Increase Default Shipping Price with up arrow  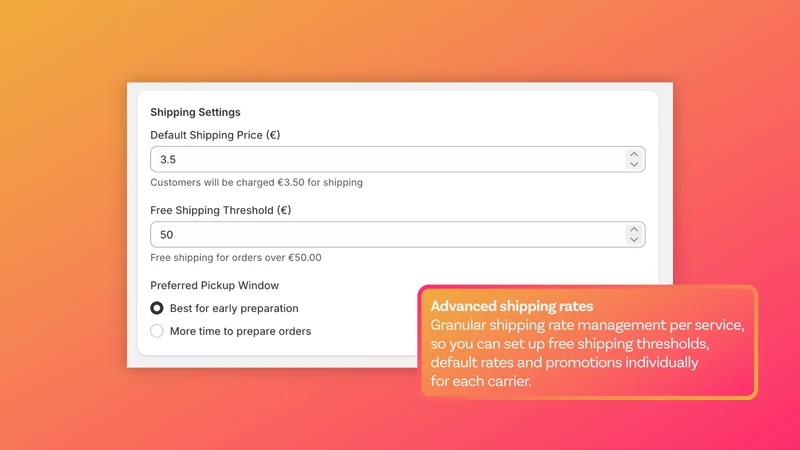pyautogui.click(x=634, y=155)
